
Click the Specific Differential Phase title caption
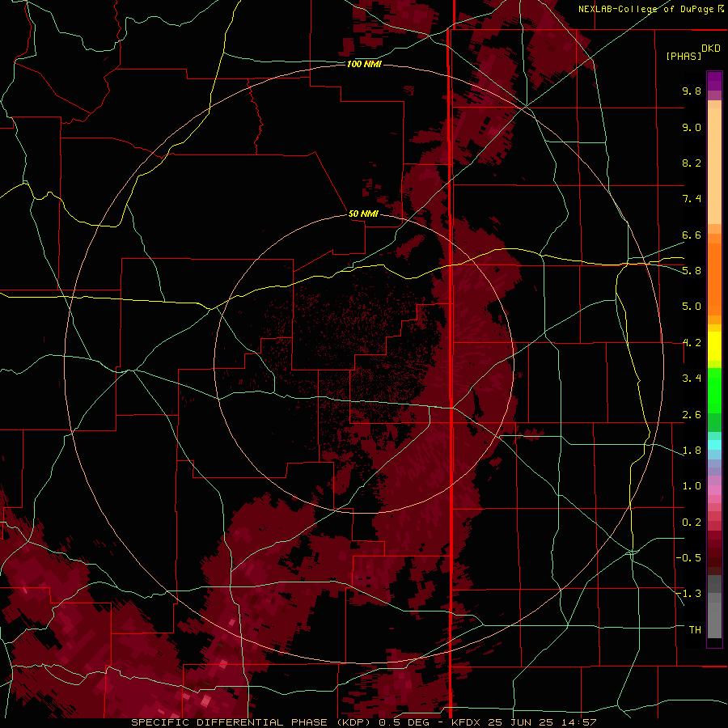click(363, 722)
